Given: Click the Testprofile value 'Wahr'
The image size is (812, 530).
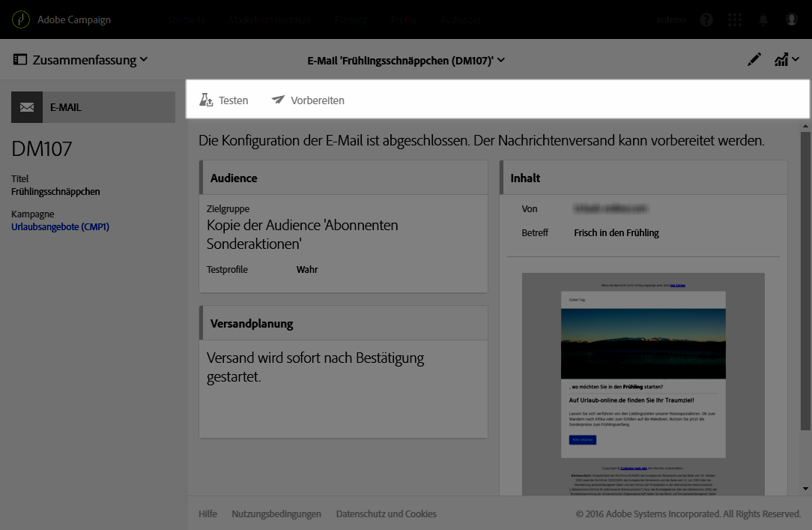Looking at the screenshot, I should click(x=307, y=269).
